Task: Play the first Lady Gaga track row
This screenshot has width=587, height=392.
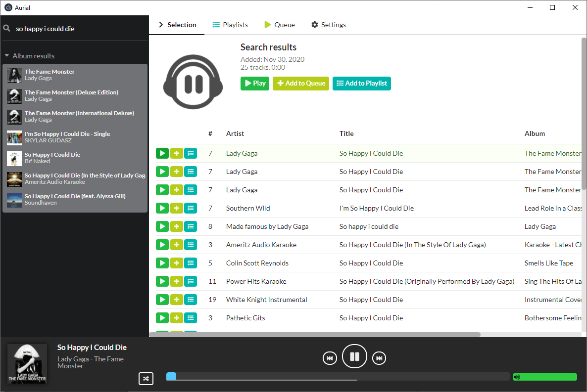Action: [162, 153]
